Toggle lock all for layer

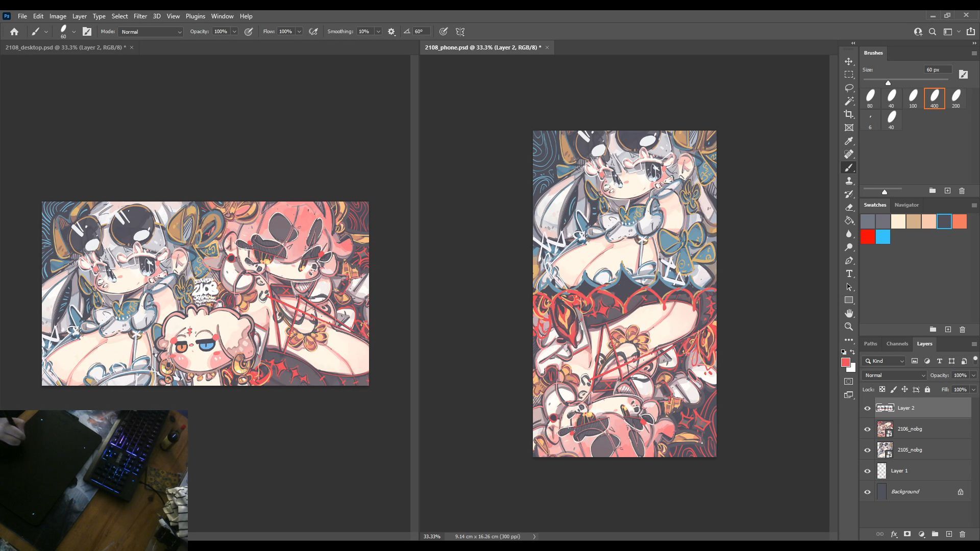(x=927, y=389)
